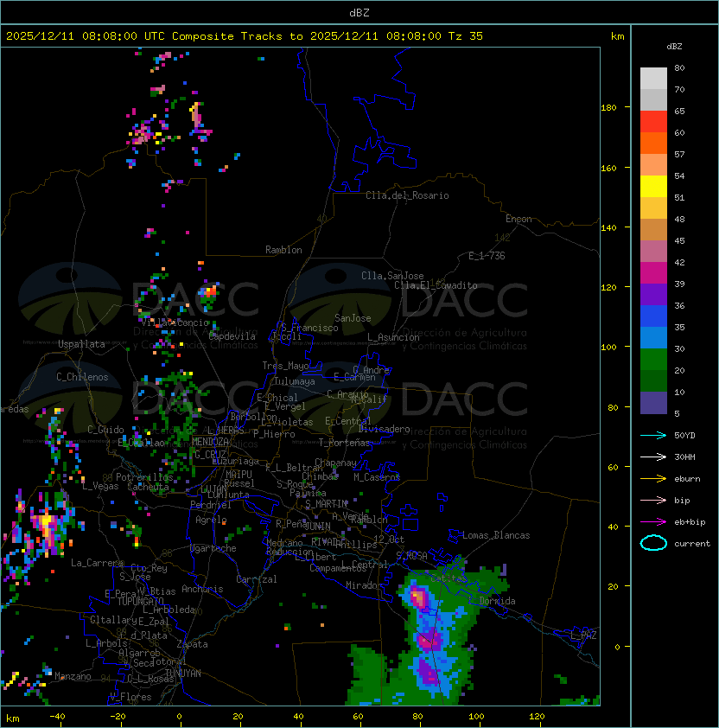Pick the bright yellow 51–54 dBZ color band
Viewport: 719px width, 728px height.
tap(653, 187)
